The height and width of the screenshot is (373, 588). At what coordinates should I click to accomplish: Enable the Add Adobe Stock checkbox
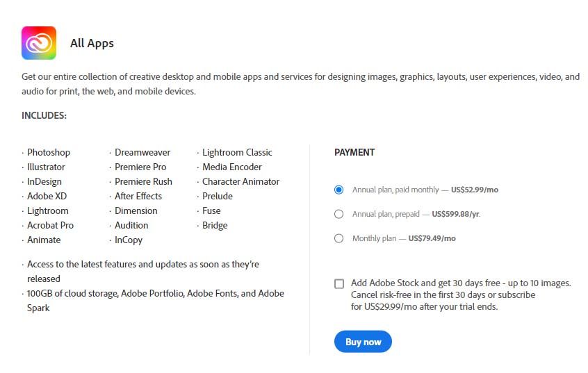click(x=339, y=283)
